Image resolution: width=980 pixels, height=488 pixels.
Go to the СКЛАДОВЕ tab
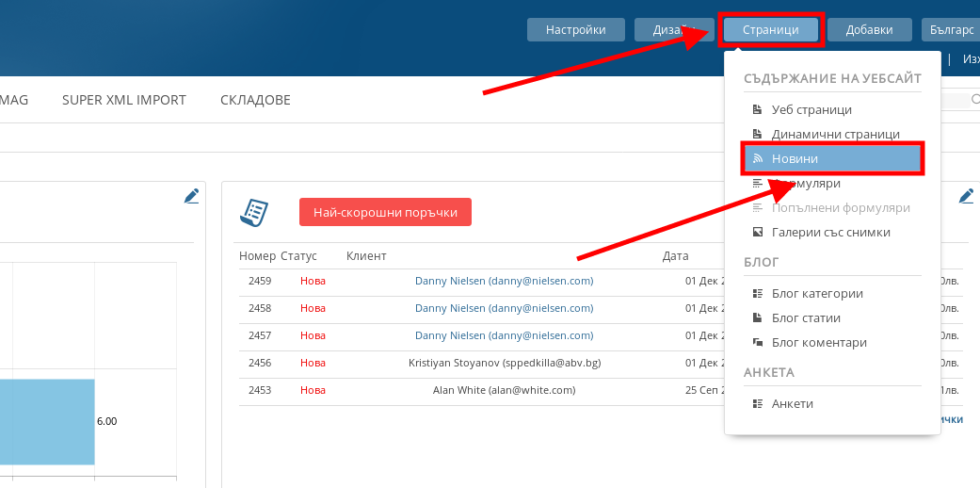coord(255,100)
